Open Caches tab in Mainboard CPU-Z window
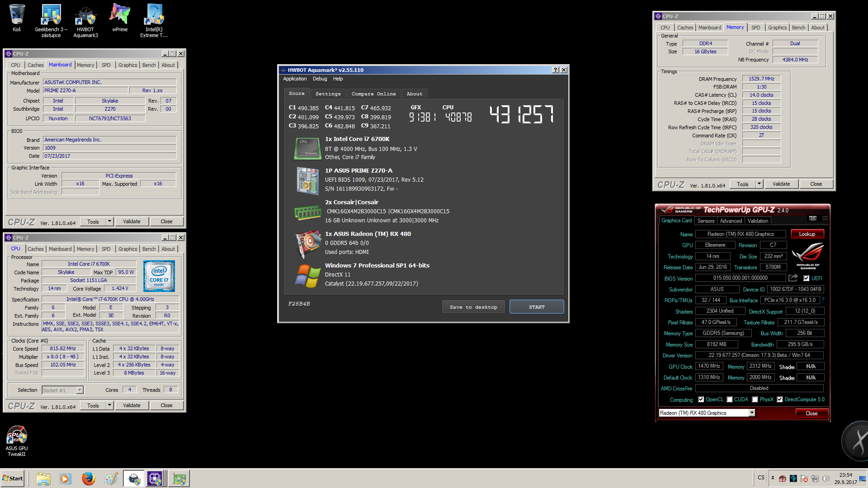Image resolution: width=868 pixels, height=488 pixels. click(35, 65)
